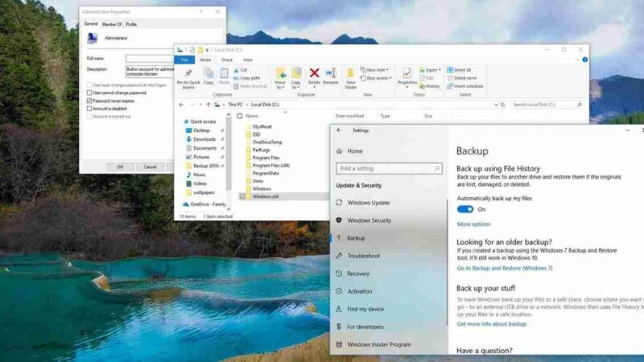Open the Easy access dropdown
This screenshot has width=644, height=362.
pos(376,78)
